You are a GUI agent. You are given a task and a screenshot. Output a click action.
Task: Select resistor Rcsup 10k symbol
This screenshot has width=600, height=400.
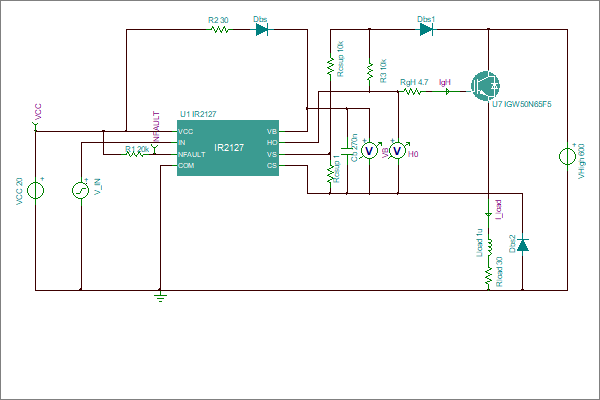click(x=330, y=65)
